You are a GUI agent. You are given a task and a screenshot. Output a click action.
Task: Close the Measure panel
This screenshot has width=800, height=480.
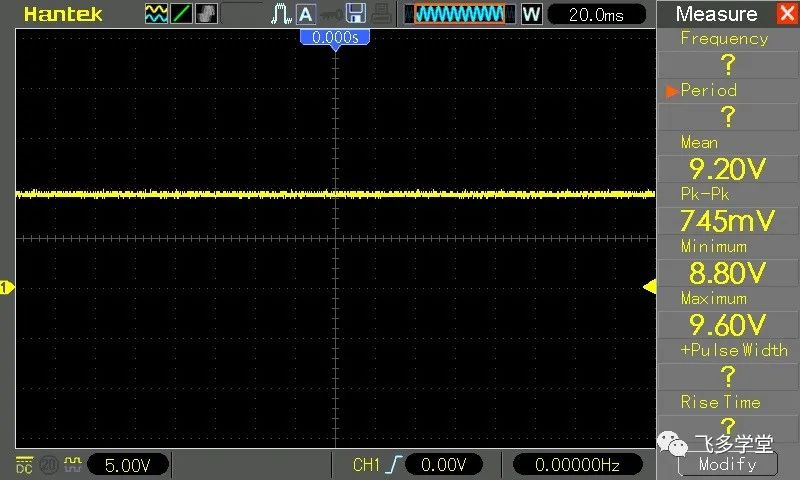[788, 13]
